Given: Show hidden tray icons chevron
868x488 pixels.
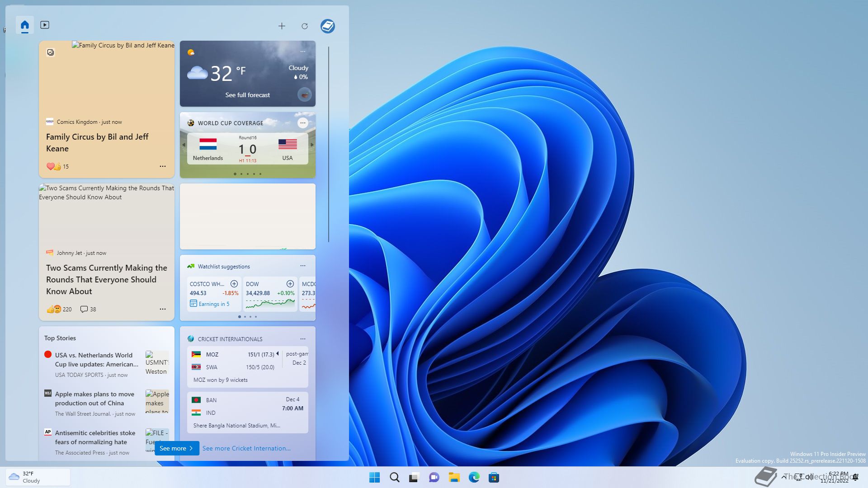Looking at the screenshot, I should tap(784, 477).
